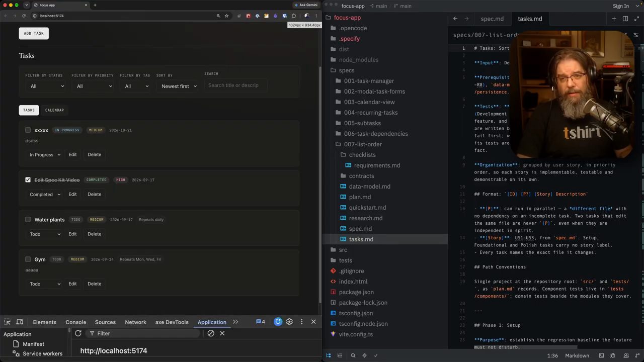Split the editor pane in Zed
The image size is (644, 362).
(625, 19)
